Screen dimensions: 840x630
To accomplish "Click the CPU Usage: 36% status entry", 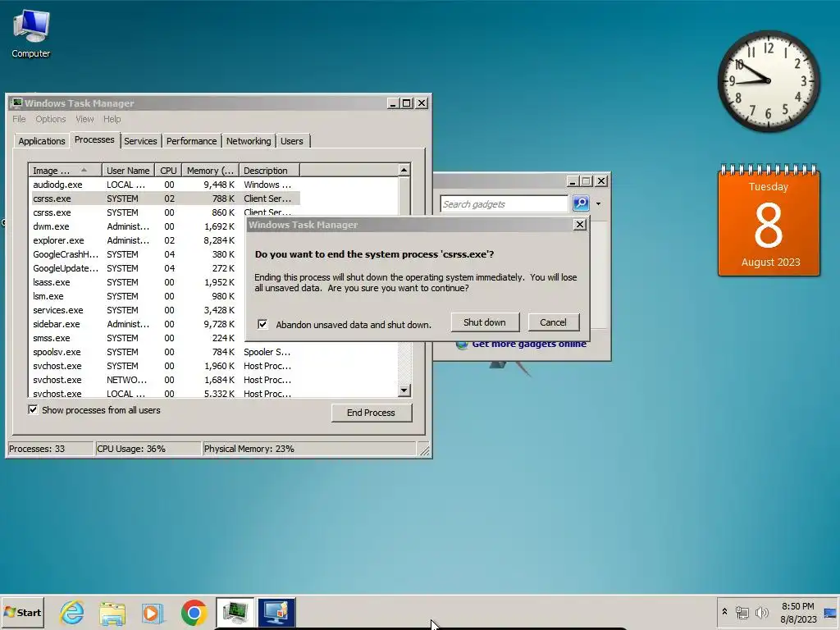I will click(148, 449).
